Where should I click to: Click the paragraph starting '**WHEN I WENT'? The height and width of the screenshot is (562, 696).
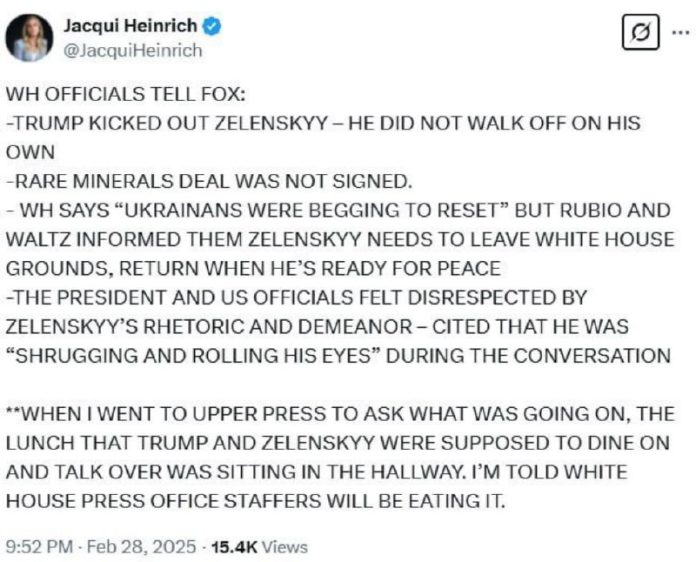tap(340, 414)
